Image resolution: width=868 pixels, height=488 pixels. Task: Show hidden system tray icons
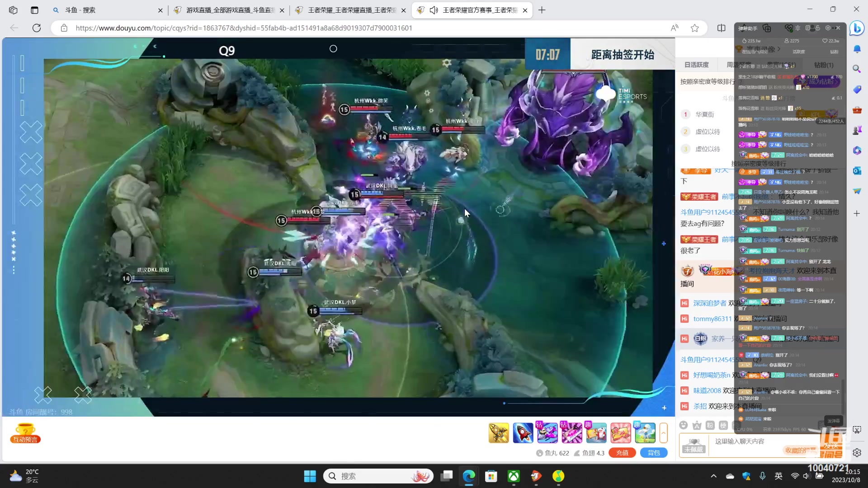click(713, 476)
